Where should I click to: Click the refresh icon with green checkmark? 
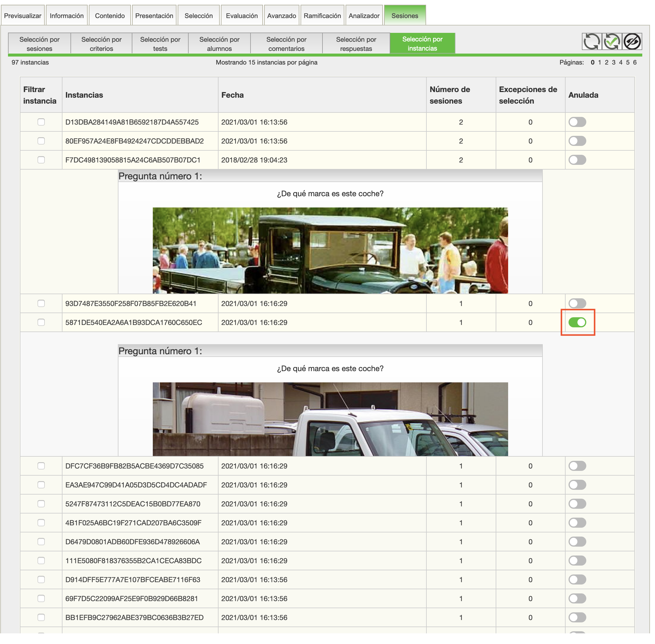pyautogui.click(x=611, y=42)
